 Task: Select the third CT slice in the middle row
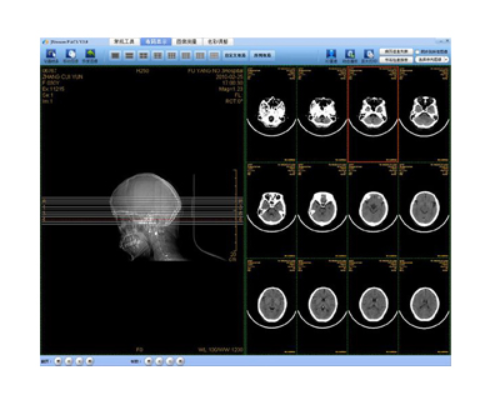tap(373, 210)
